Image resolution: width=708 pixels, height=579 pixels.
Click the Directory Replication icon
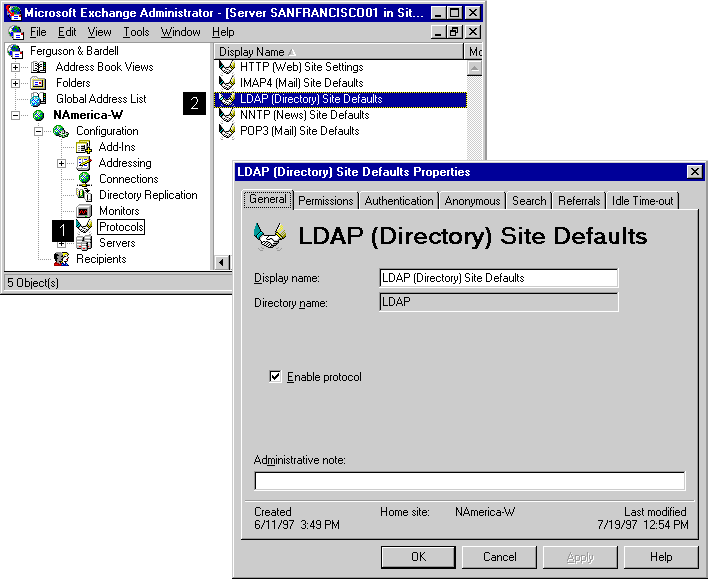click(x=84, y=195)
